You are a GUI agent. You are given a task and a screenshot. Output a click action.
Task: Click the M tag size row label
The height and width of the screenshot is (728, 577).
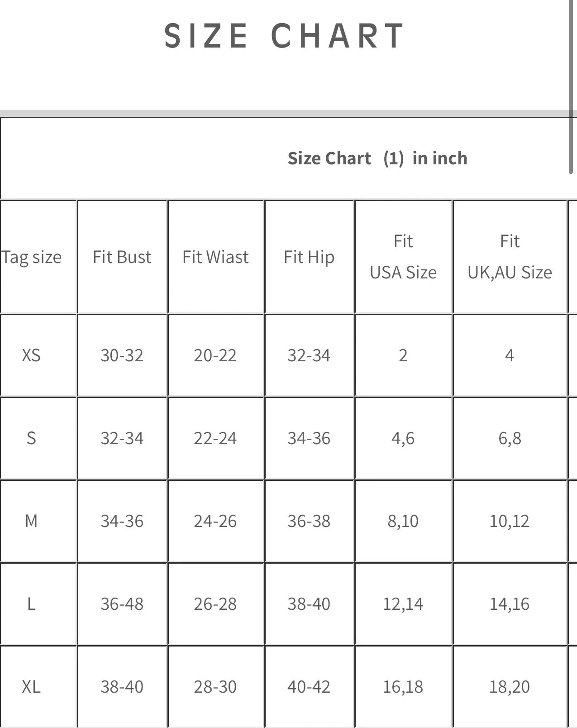click(x=31, y=521)
